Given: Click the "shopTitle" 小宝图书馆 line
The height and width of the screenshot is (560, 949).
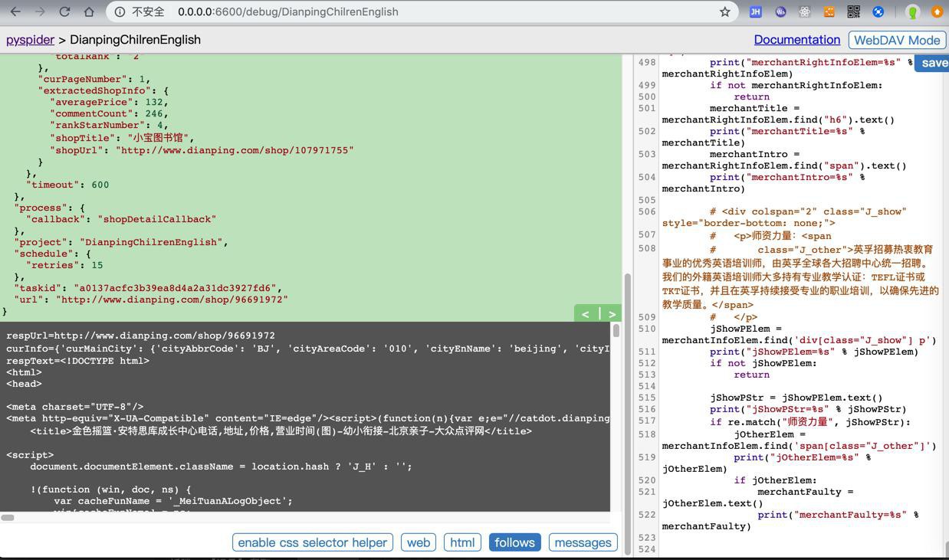Looking at the screenshot, I should [122, 138].
